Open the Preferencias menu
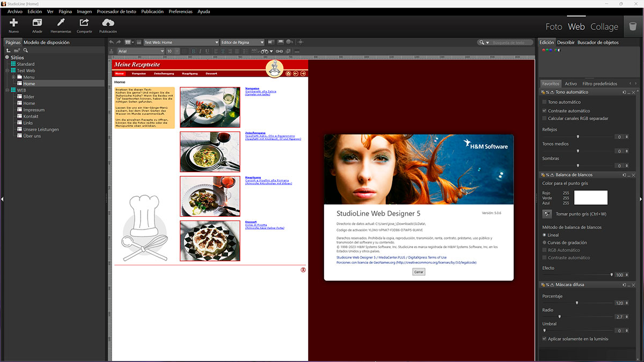The width and height of the screenshot is (644, 362). pyautogui.click(x=180, y=11)
